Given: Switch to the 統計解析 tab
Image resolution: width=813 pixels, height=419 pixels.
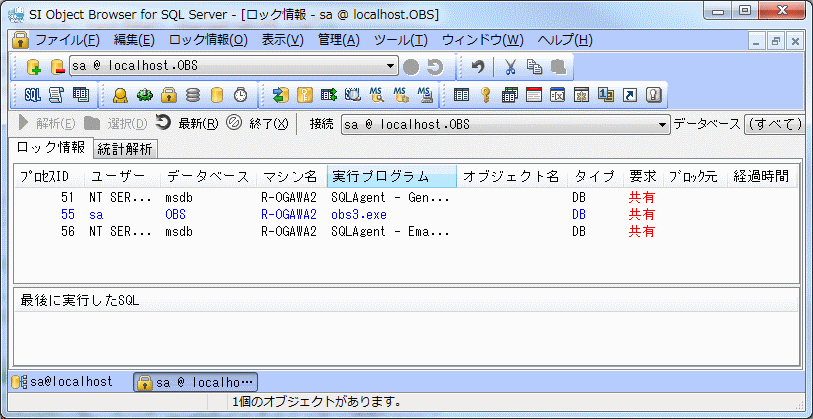Looking at the screenshot, I should tap(124, 149).
